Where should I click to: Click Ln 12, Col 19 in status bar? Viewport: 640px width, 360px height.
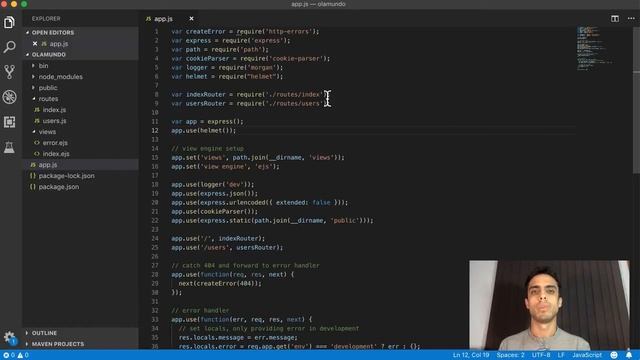tap(471, 355)
